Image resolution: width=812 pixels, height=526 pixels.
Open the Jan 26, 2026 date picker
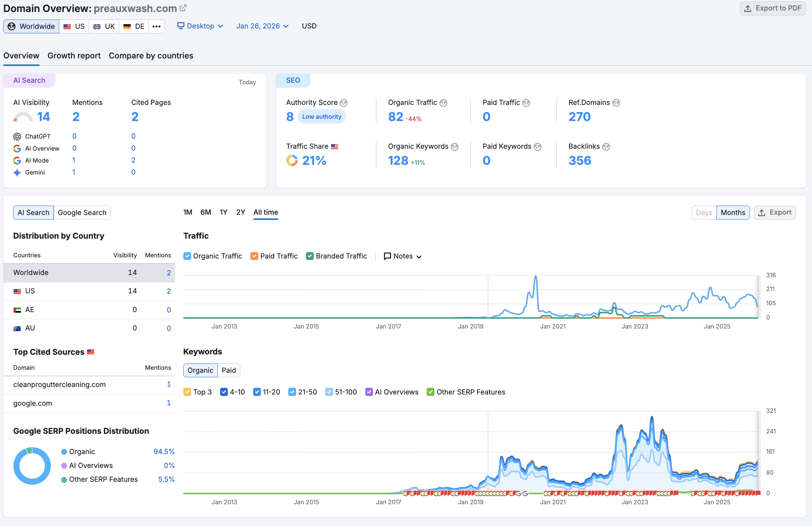click(262, 26)
